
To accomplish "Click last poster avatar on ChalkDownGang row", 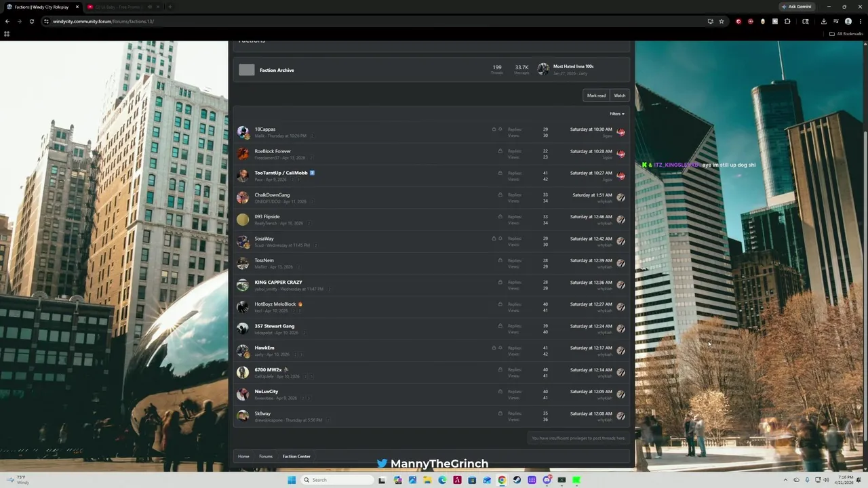I will [x=620, y=198].
